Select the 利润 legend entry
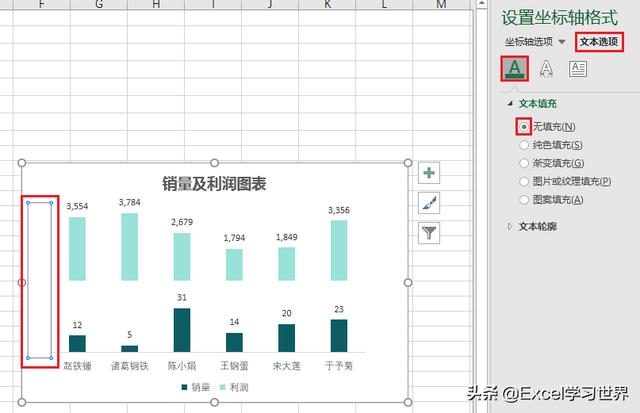The width and height of the screenshot is (640, 413). click(234, 387)
